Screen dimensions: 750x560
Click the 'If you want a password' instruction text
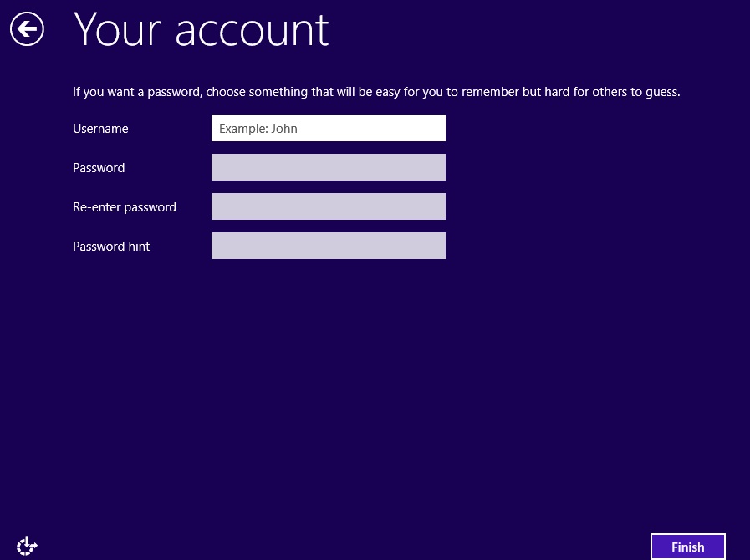(x=376, y=92)
